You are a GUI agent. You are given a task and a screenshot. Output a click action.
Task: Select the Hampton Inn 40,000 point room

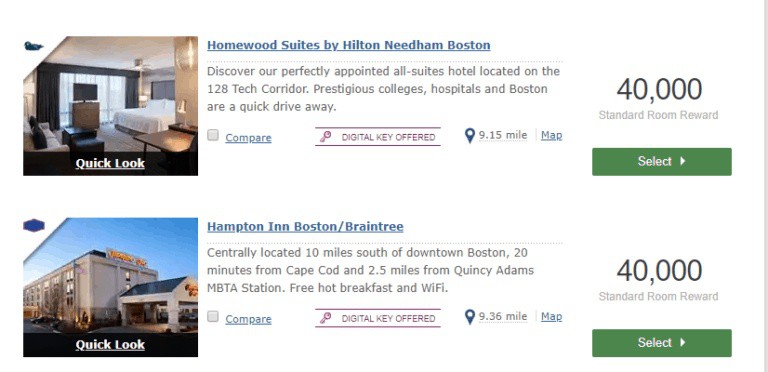pos(662,343)
